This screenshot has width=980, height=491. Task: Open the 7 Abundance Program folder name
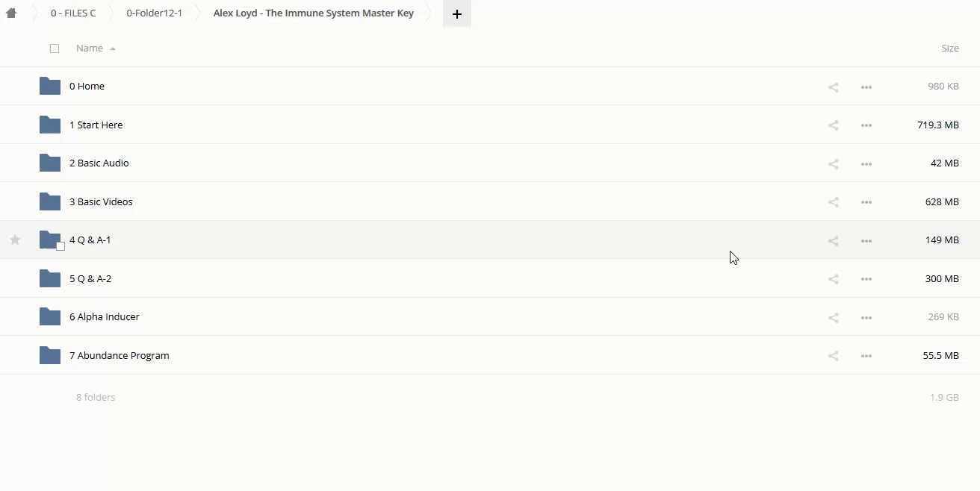pyautogui.click(x=120, y=355)
